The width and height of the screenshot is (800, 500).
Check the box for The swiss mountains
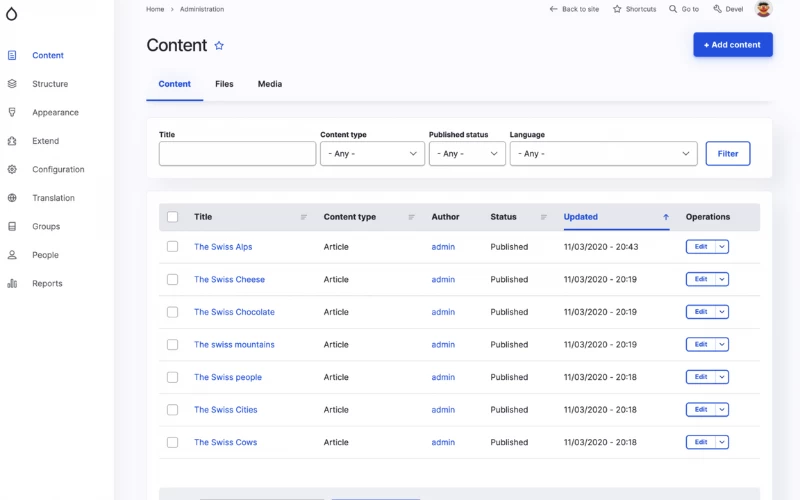pyautogui.click(x=172, y=344)
